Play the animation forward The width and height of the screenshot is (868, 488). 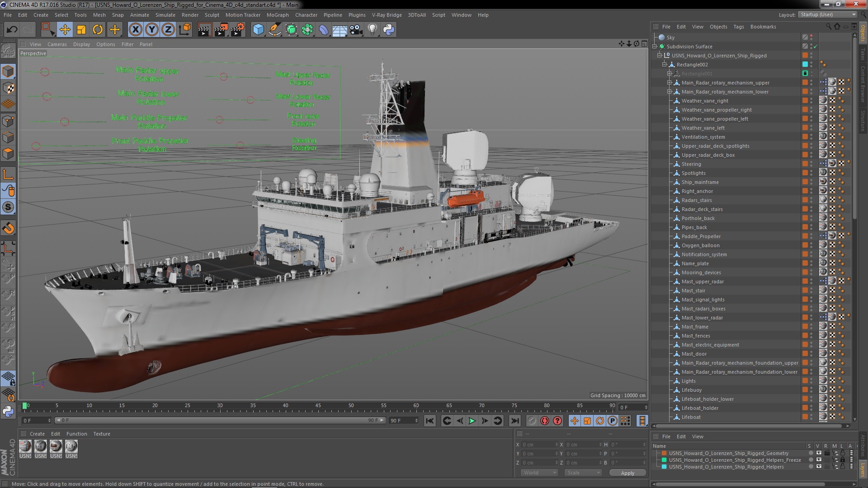point(472,421)
